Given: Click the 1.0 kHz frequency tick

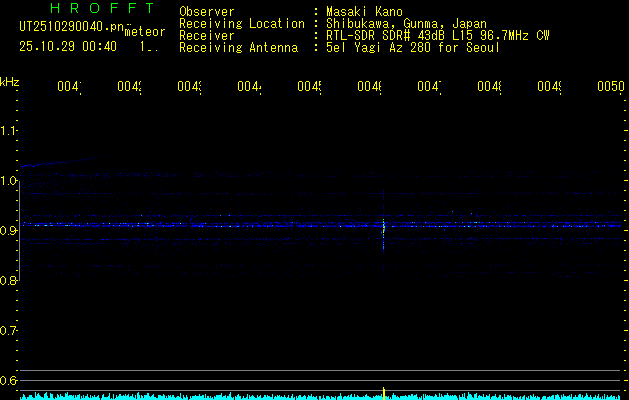Looking at the screenshot, I should 9,181.
